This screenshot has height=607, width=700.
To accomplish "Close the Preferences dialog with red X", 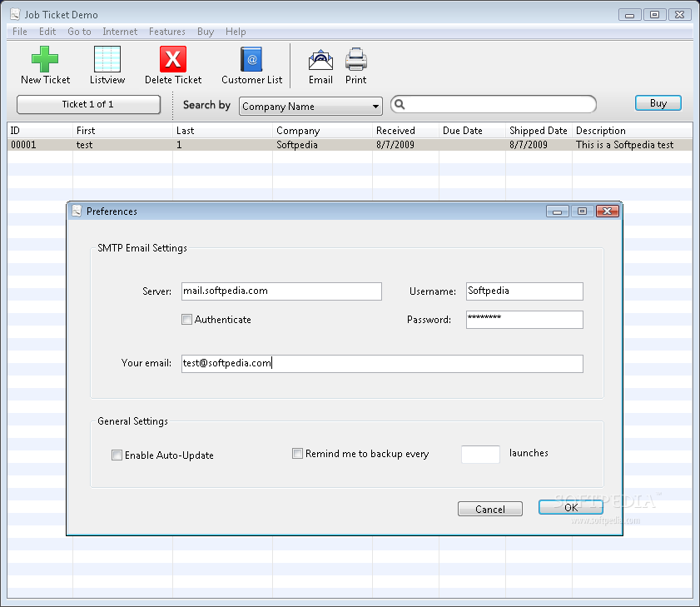I will pyautogui.click(x=608, y=211).
